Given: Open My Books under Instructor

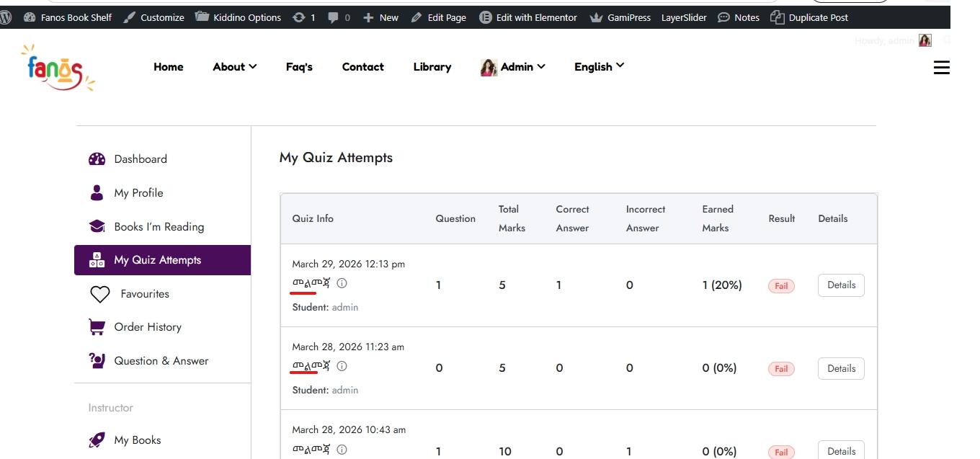Looking at the screenshot, I should point(137,440).
